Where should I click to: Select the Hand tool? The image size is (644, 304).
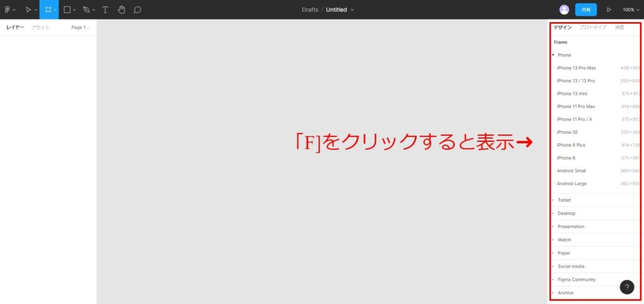coord(121,10)
